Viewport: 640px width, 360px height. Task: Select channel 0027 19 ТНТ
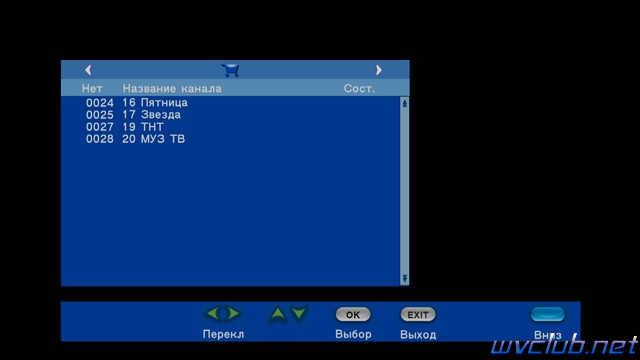click(231, 127)
